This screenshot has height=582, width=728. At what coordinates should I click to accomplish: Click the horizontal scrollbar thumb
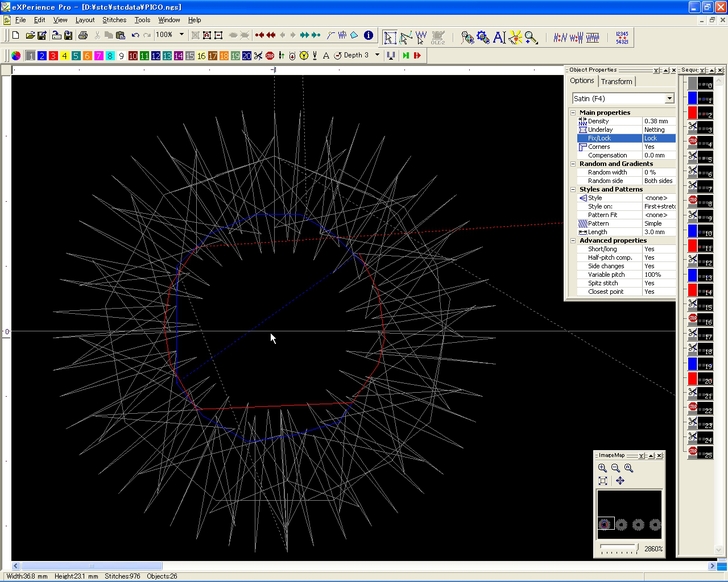point(92,566)
